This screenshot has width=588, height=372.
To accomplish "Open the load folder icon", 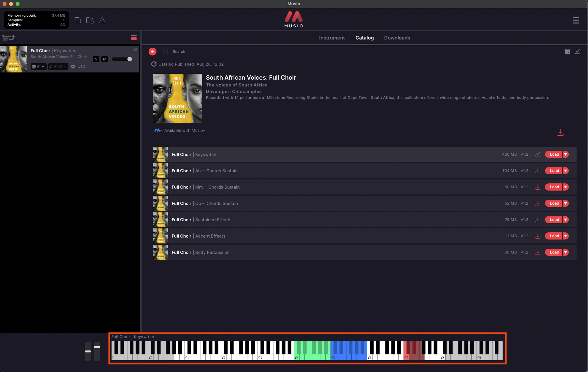I will [90, 20].
